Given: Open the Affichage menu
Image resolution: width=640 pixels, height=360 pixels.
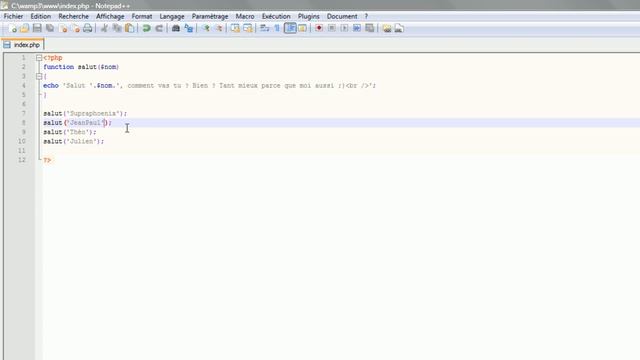Looking at the screenshot, I should tap(110, 16).
